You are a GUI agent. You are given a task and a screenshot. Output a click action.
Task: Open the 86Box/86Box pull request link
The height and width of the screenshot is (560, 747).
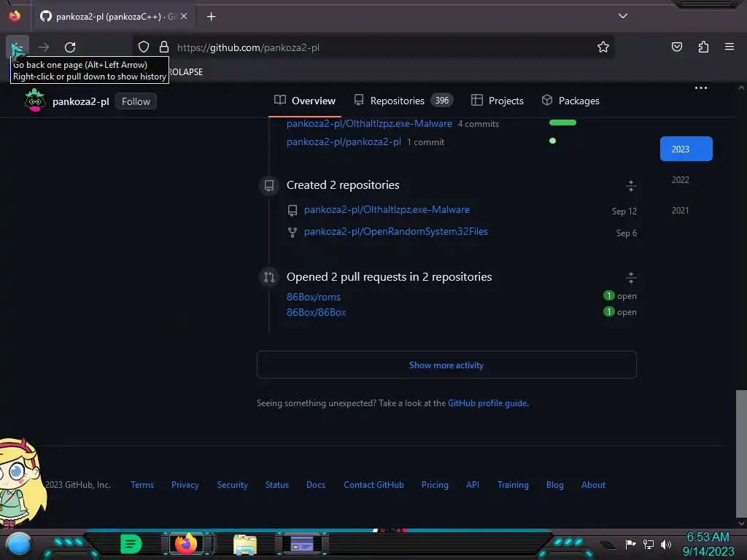tap(317, 312)
